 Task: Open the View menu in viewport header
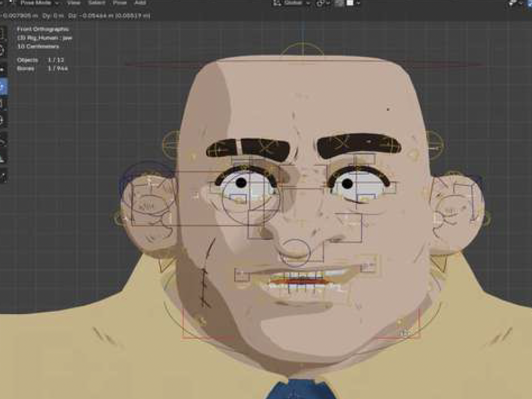[x=74, y=3]
